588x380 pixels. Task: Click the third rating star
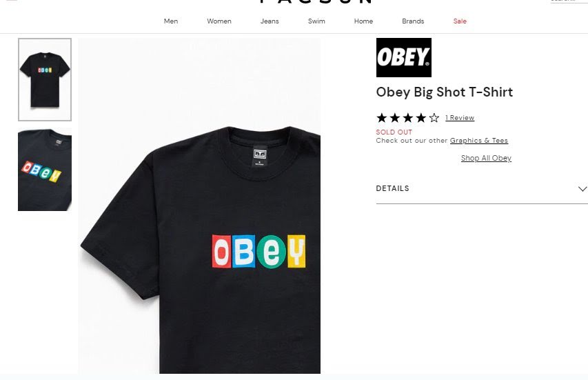click(x=408, y=118)
